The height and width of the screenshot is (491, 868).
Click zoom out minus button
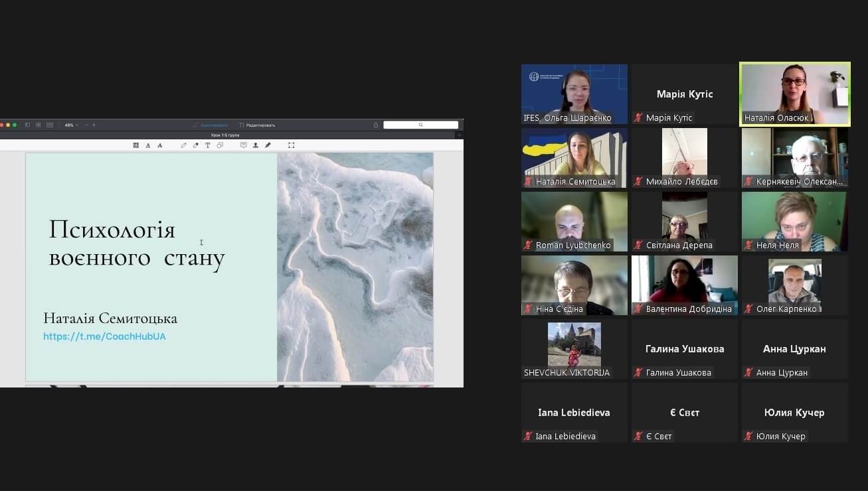(86, 125)
